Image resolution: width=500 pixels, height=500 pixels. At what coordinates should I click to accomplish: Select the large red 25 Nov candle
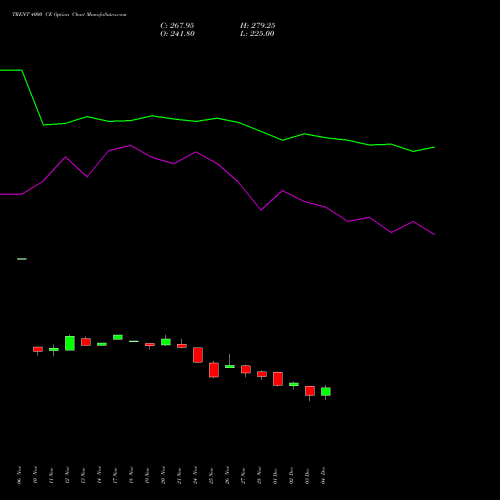point(214,370)
